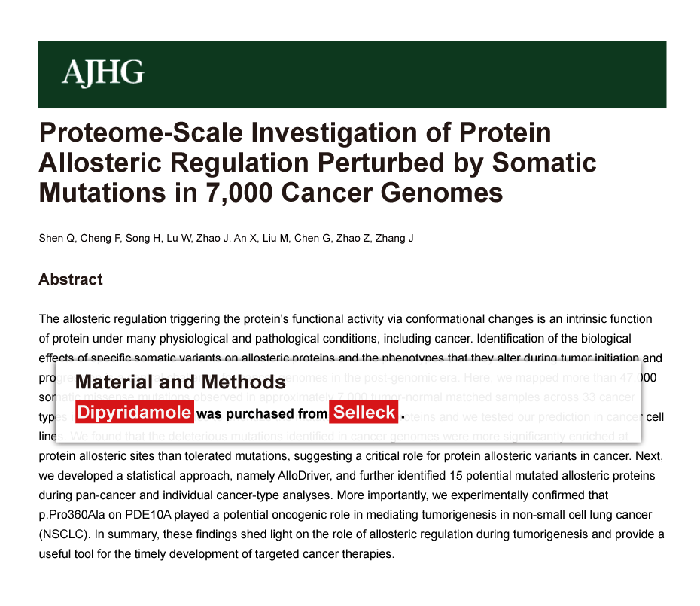The image size is (700, 606).
Task: Click the article title Proteome-Scale Investigation
Action: [x=318, y=163]
